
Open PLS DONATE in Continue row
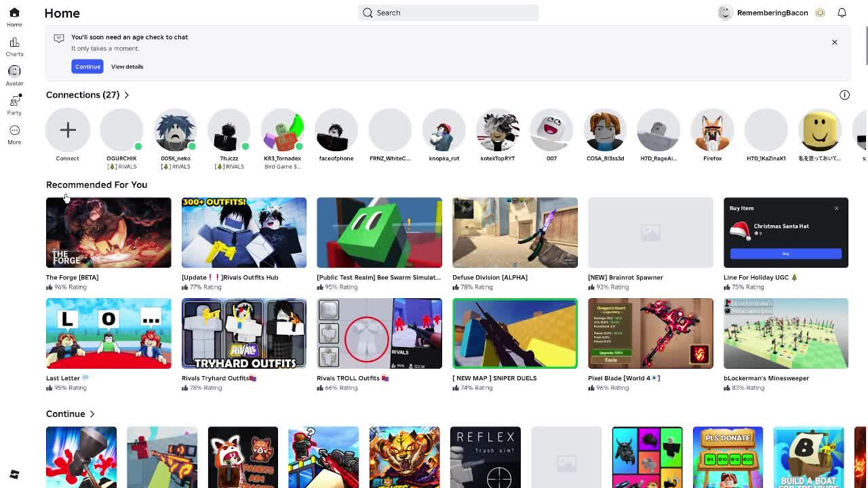pos(728,457)
